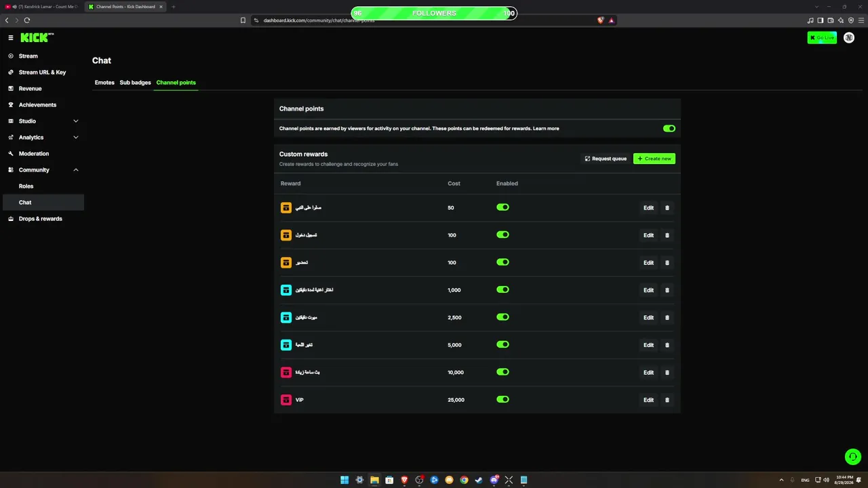Click Create new reward button

pyautogui.click(x=654, y=159)
